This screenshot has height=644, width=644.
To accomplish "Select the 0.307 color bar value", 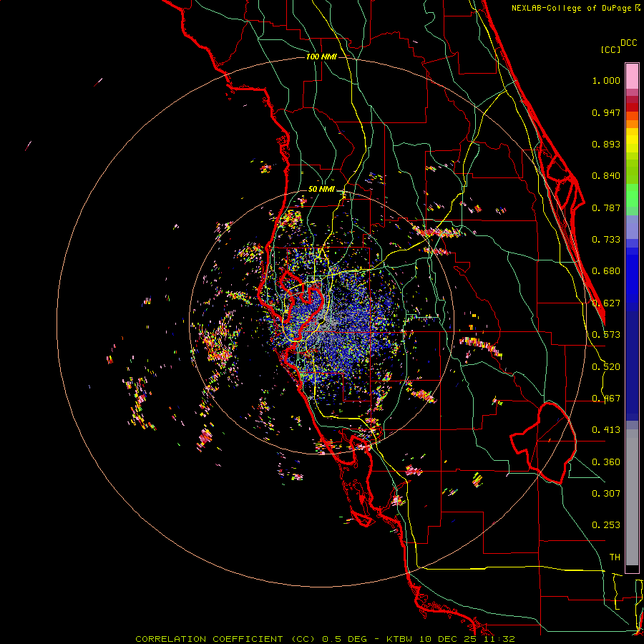I will (606, 494).
